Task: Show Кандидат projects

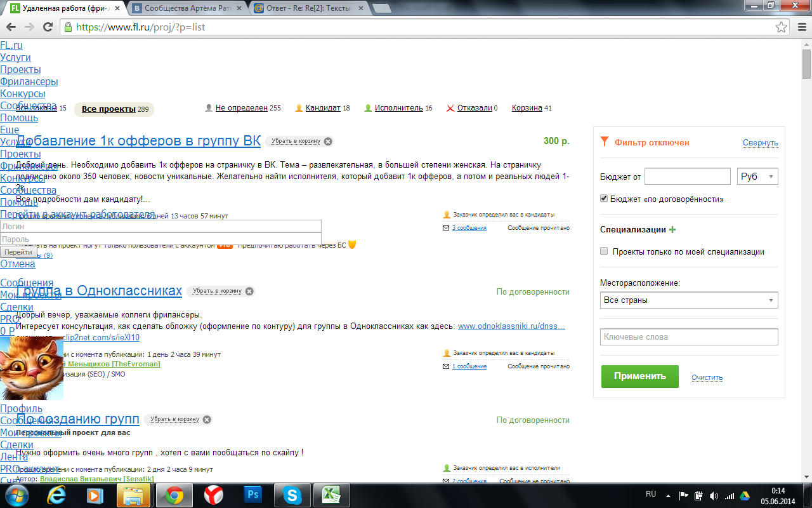Action: pyautogui.click(x=323, y=108)
